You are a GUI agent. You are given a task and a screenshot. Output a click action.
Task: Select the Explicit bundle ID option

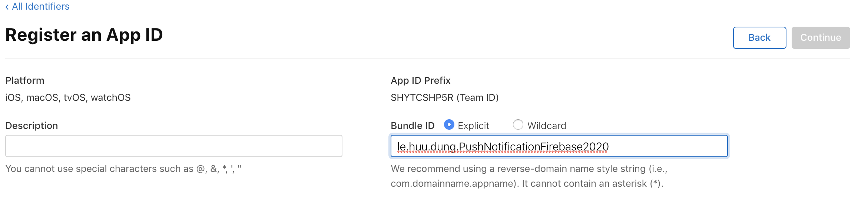point(449,125)
